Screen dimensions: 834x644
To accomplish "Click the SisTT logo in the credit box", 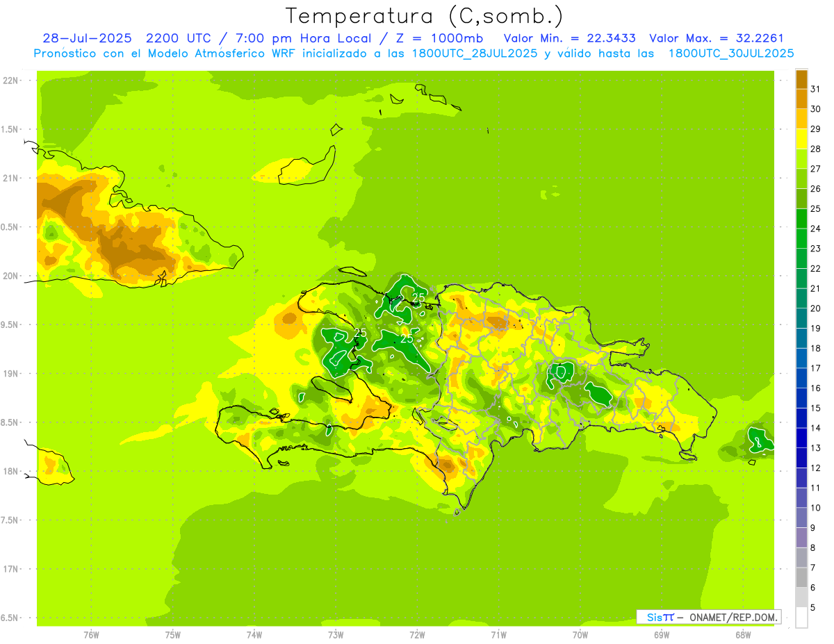I will 660,617.
